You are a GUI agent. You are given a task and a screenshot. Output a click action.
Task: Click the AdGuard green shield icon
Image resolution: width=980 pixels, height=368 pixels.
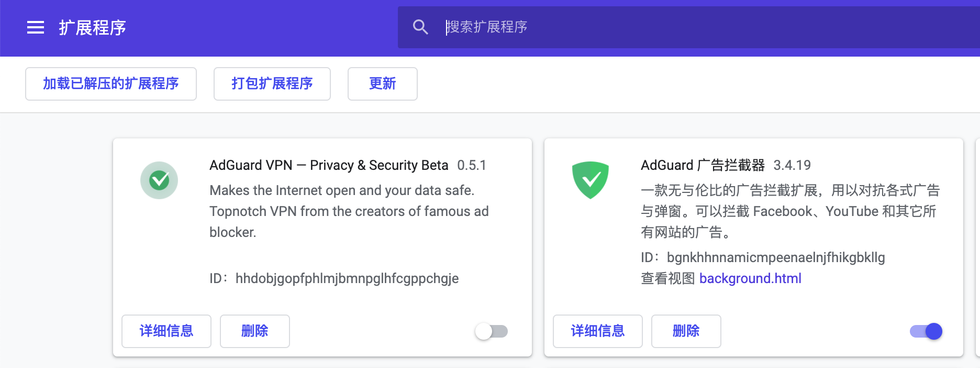pyautogui.click(x=591, y=180)
